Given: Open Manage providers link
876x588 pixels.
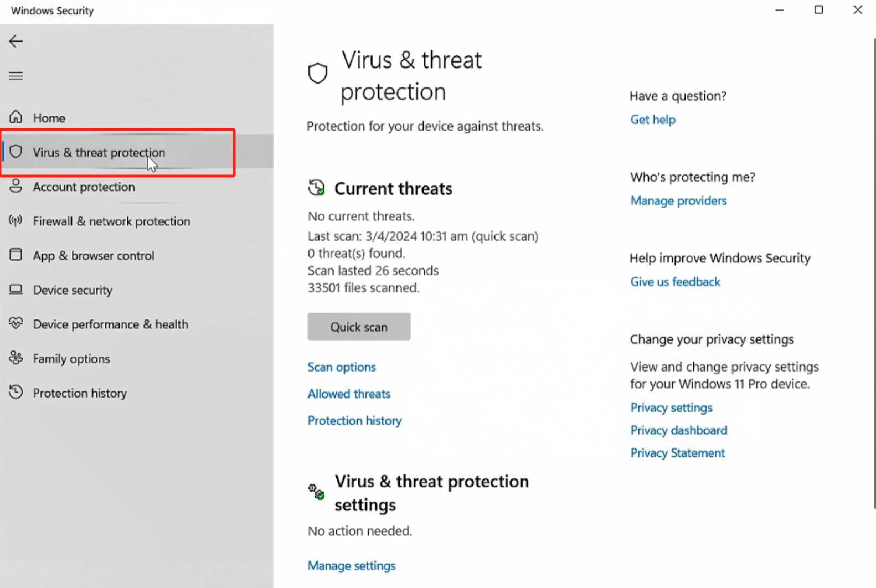Looking at the screenshot, I should [678, 200].
